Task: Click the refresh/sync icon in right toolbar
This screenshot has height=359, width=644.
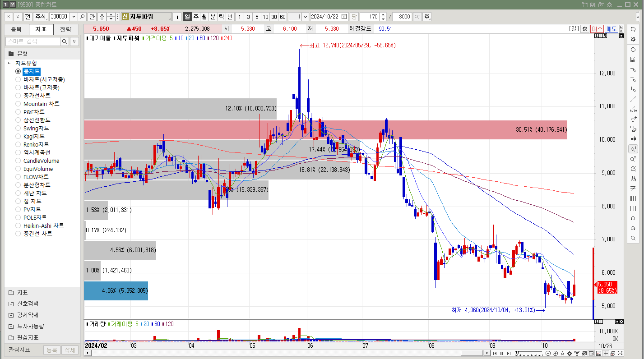Action: 633,29
